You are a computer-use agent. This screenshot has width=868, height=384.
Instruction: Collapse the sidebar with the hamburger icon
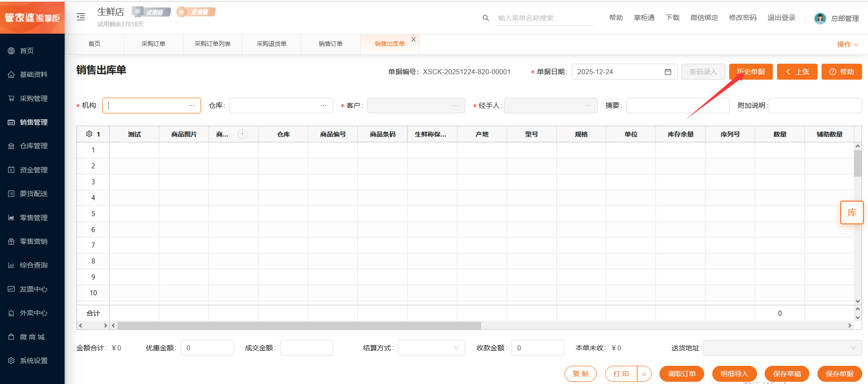tap(81, 17)
